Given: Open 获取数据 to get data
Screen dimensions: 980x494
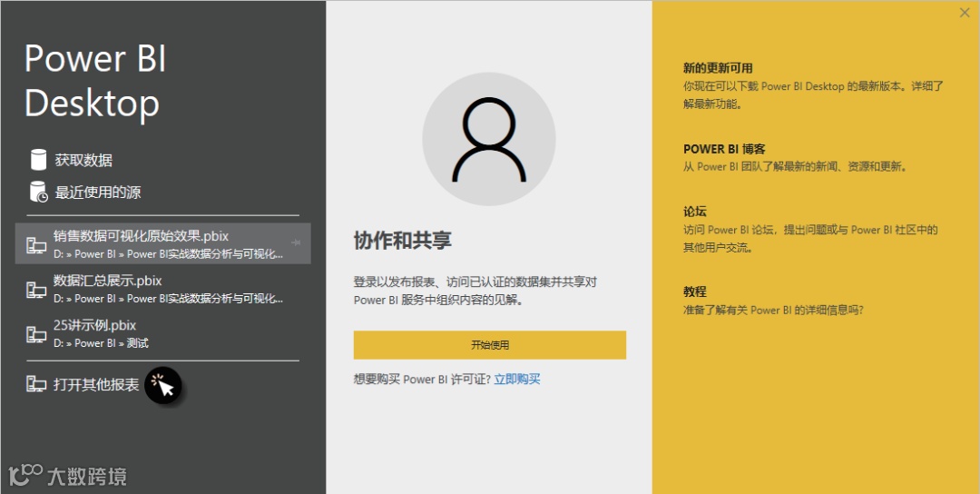Looking at the screenshot, I should [x=83, y=160].
